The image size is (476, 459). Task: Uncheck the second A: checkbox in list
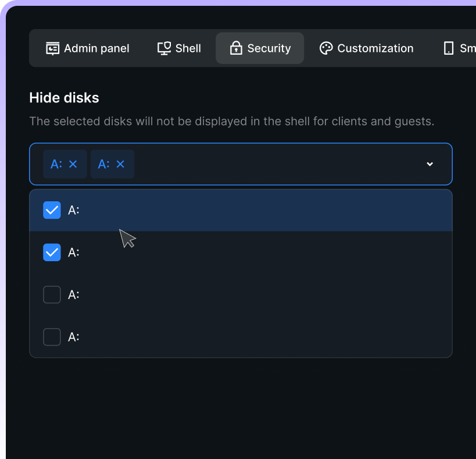pos(52,252)
